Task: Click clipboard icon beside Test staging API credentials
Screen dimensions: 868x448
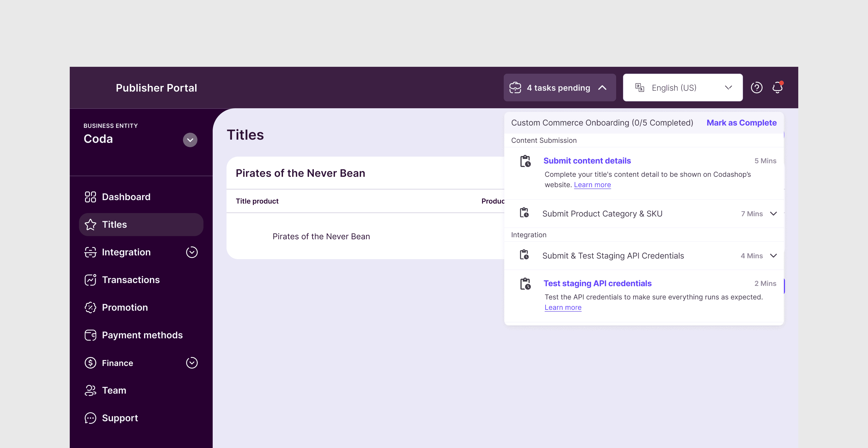Action: click(x=525, y=284)
